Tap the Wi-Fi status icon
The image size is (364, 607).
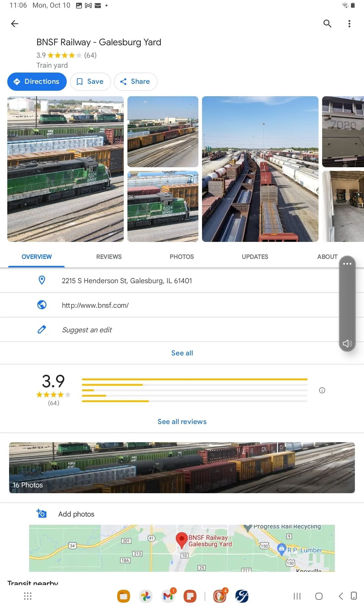345,5
